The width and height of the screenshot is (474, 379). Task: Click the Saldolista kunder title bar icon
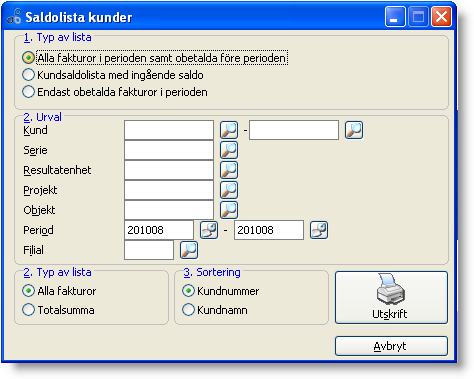14,17
